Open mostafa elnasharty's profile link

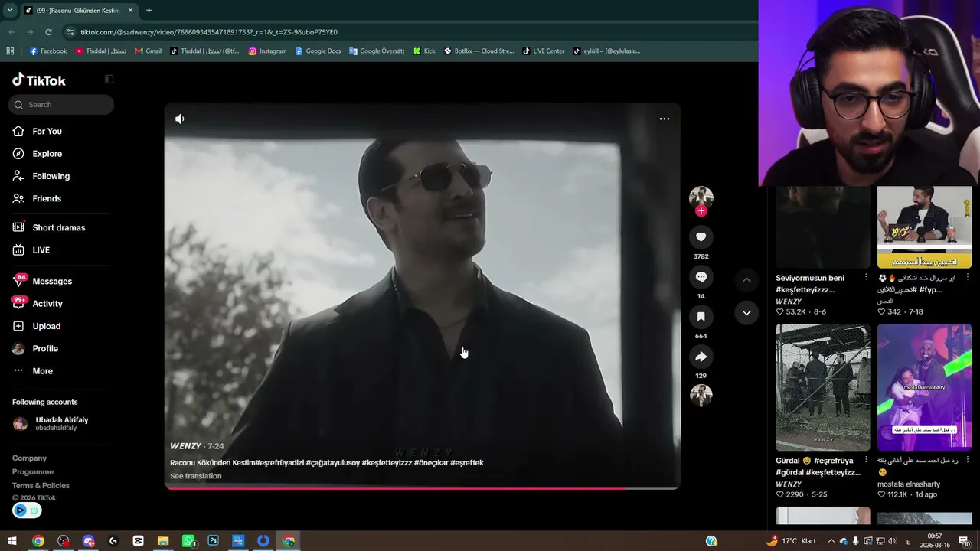click(909, 484)
